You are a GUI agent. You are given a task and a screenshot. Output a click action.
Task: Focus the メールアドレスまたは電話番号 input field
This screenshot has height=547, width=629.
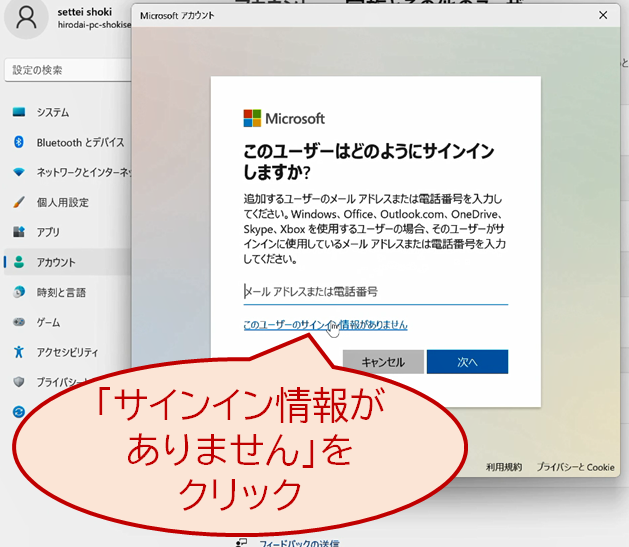click(375, 292)
